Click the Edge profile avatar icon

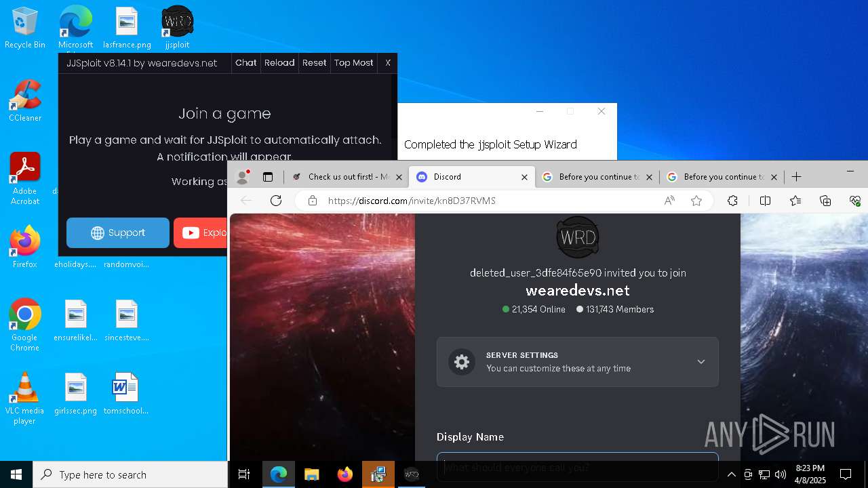pos(242,177)
